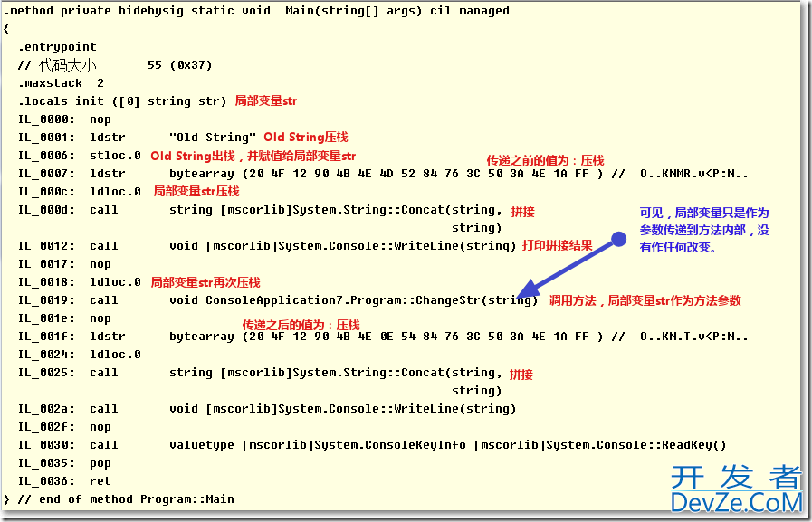
Task: Select the "IL_0006: stloc.0" instruction
Action: point(80,156)
